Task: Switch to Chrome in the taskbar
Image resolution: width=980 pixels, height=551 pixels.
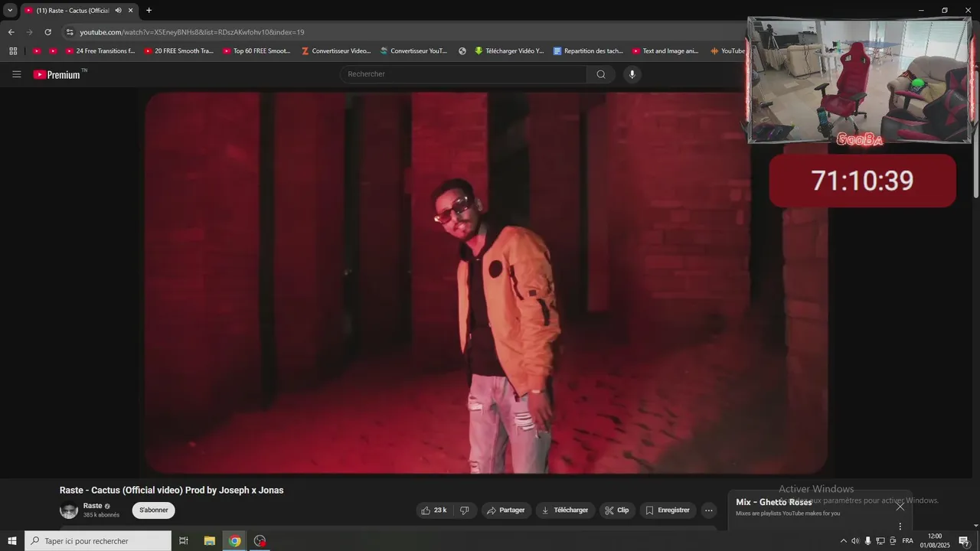Action: [235, 541]
